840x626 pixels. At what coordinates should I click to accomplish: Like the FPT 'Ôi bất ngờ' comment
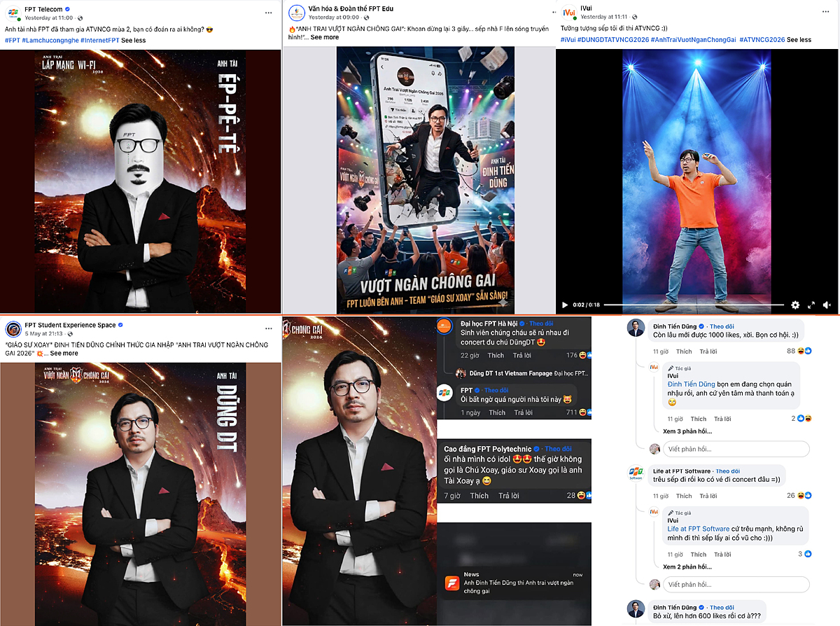[497, 412]
